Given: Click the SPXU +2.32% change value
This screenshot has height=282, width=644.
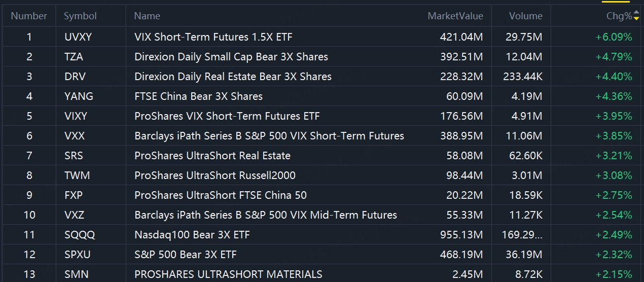Looking at the screenshot, I should [x=614, y=255].
